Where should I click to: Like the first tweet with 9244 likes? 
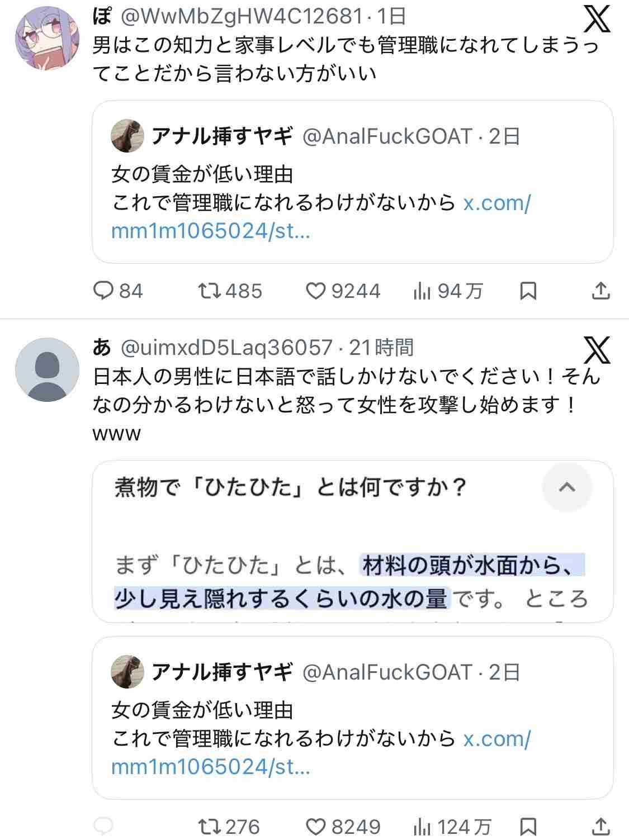316,291
